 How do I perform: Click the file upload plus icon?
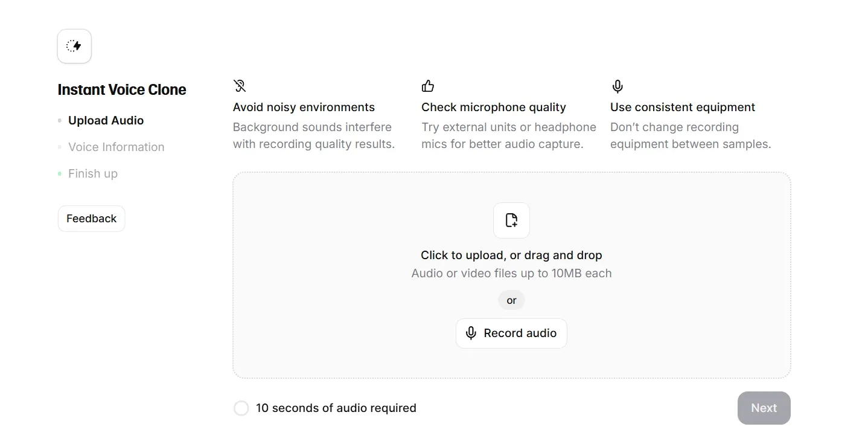tap(511, 220)
